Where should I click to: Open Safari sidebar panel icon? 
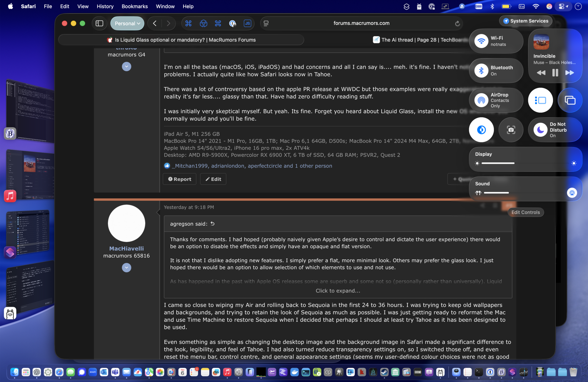tap(99, 24)
